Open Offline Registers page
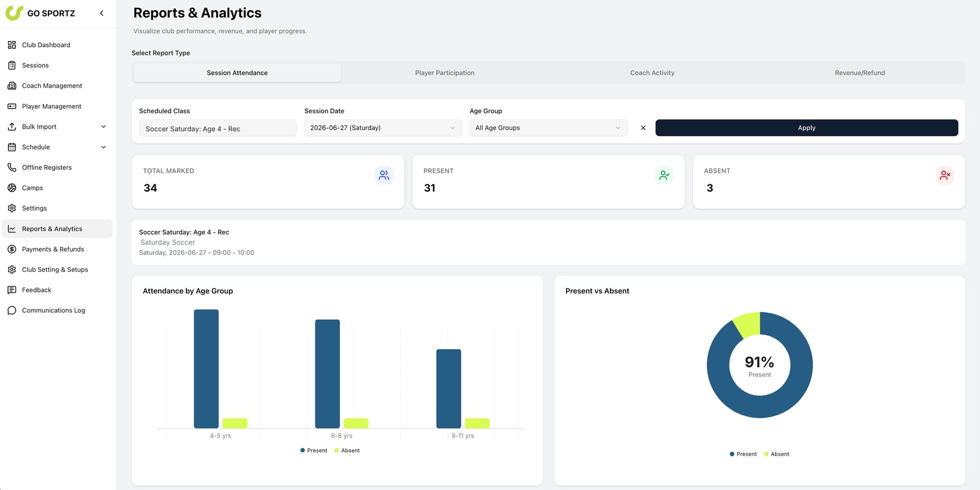The width and height of the screenshot is (980, 490). pyautogui.click(x=57, y=167)
